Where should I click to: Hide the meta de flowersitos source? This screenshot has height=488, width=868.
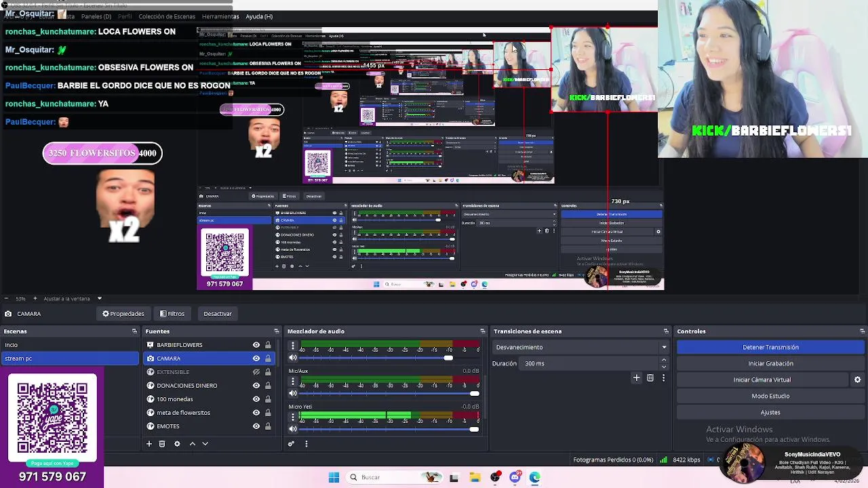coord(256,413)
